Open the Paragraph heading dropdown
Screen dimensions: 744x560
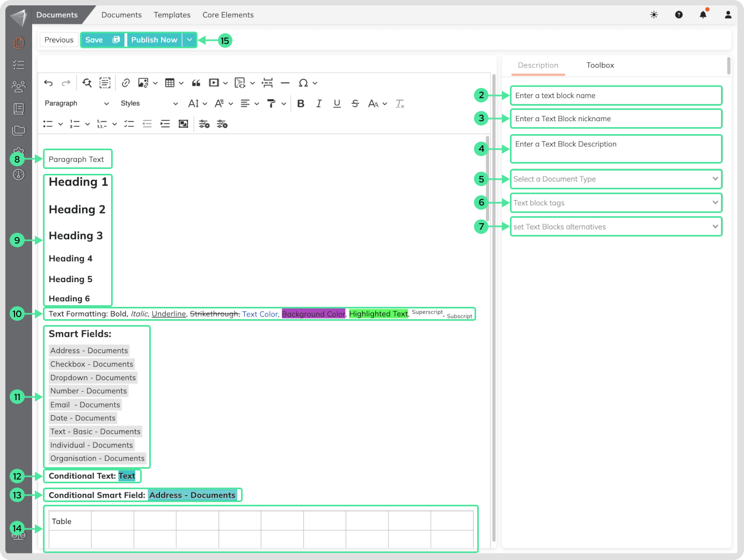[x=76, y=104]
